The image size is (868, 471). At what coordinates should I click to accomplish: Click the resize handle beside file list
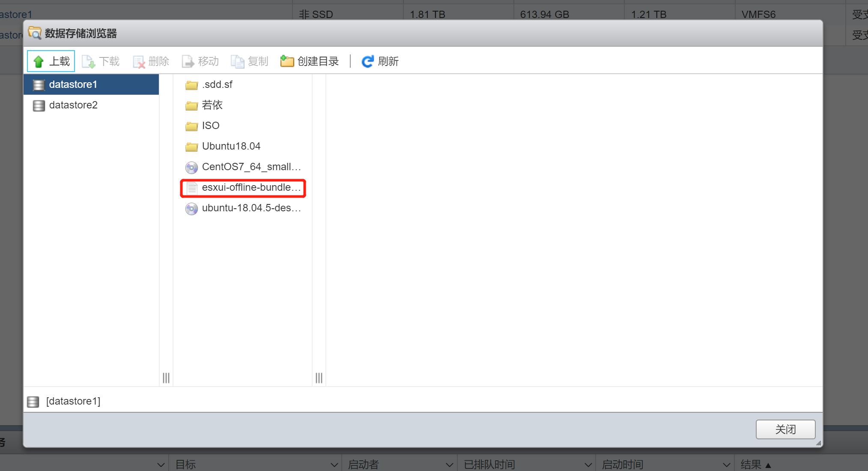click(x=319, y=378)
